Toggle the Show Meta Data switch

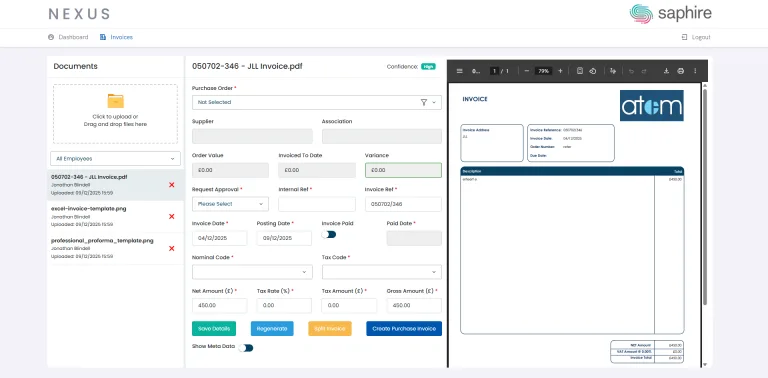click(x=246, y=348)
